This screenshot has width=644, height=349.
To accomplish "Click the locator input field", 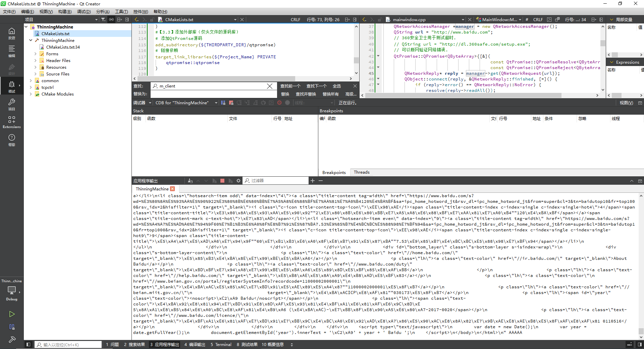I will click(68, 344).
